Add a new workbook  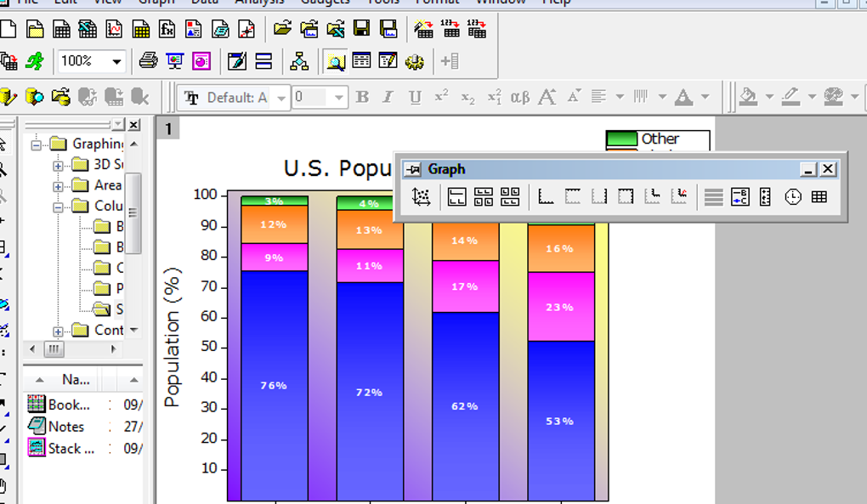pyautogui.click(x=61, y=29)
